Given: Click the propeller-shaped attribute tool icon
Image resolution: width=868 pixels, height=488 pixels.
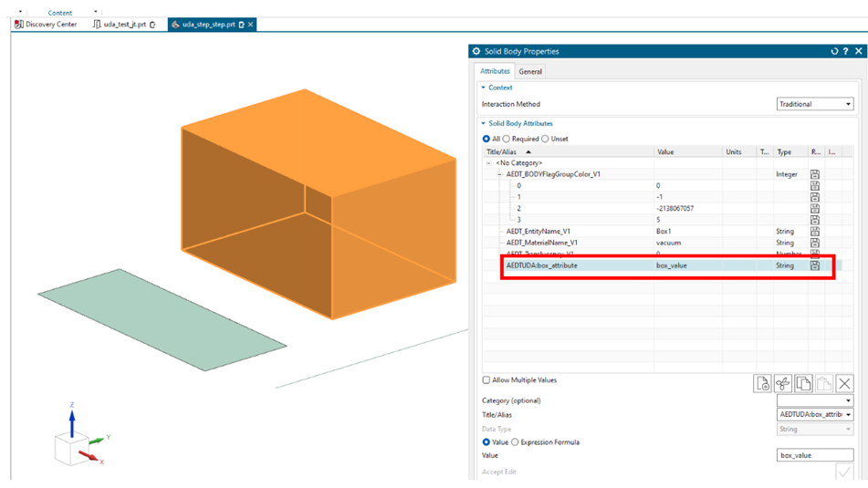Looking at the screenshot, I should 783,383.
